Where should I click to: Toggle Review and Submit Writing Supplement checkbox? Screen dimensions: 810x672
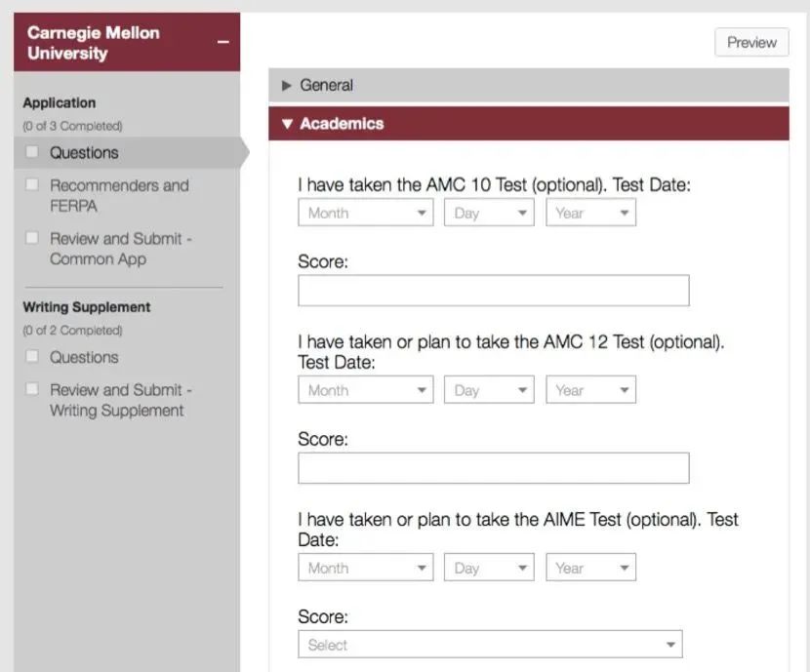(x=32, y=389)
